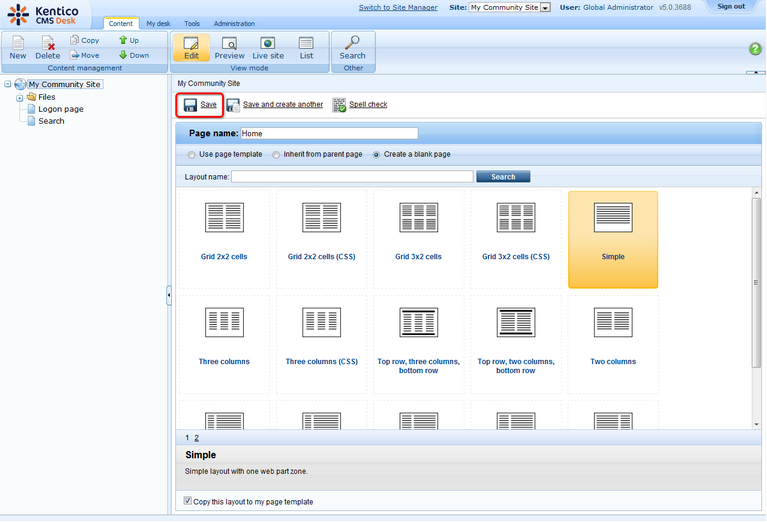Select the Grid 2x2 cells layout
The height and width of the screenshot is (522, 767).
(224, 239)
